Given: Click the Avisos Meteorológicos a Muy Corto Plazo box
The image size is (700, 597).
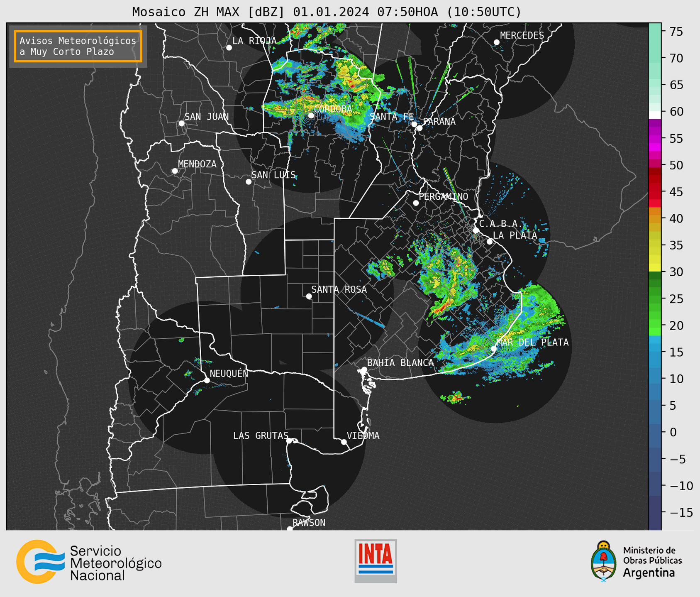Looking at the screenshot, I should click(x=78, y=46).
